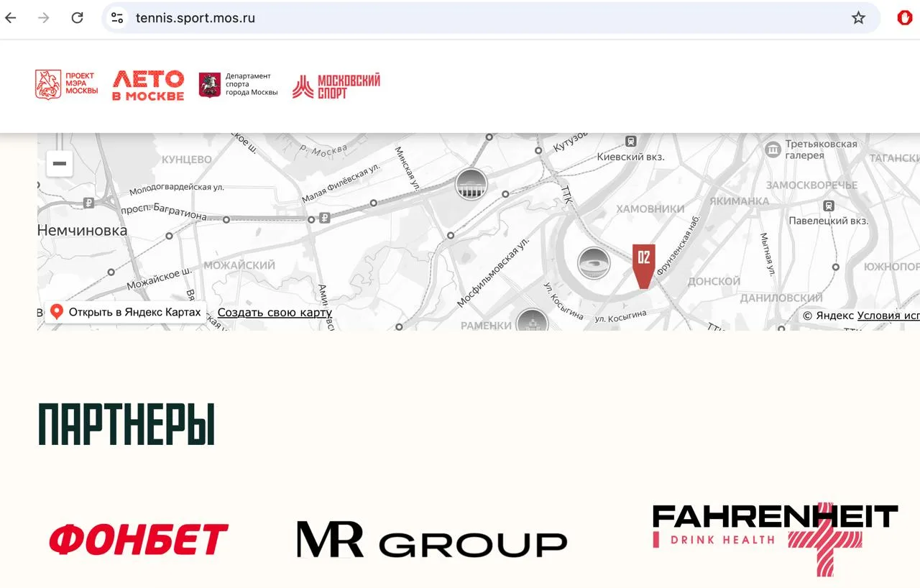
Task: Select the red 02 map marker
Action: click(x=643, y=266)
